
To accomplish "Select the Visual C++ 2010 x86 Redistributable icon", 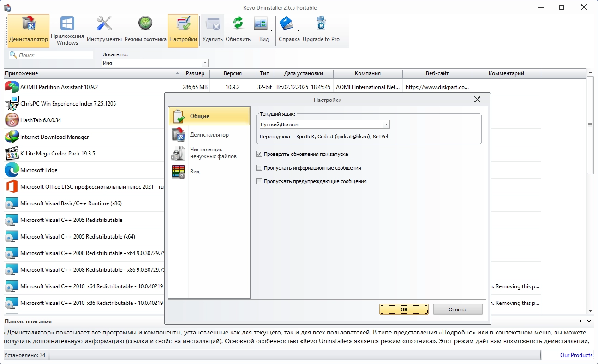I will pos(12,303).
